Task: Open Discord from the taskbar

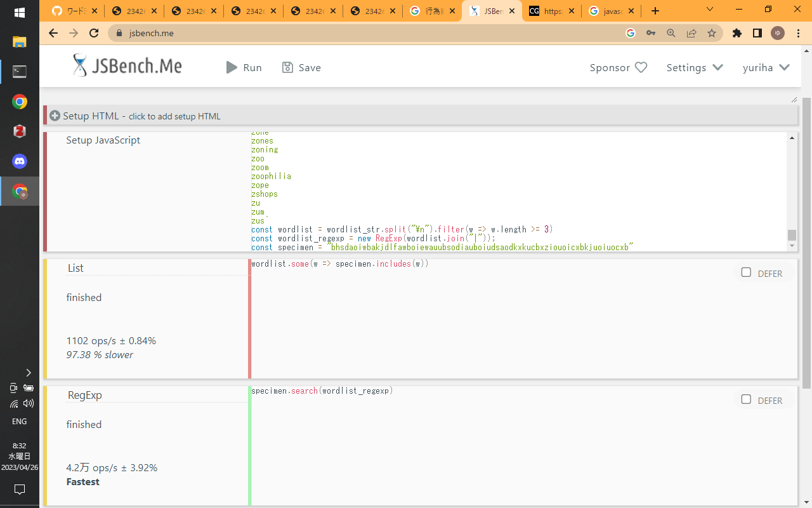Action: tap(19, 161)
